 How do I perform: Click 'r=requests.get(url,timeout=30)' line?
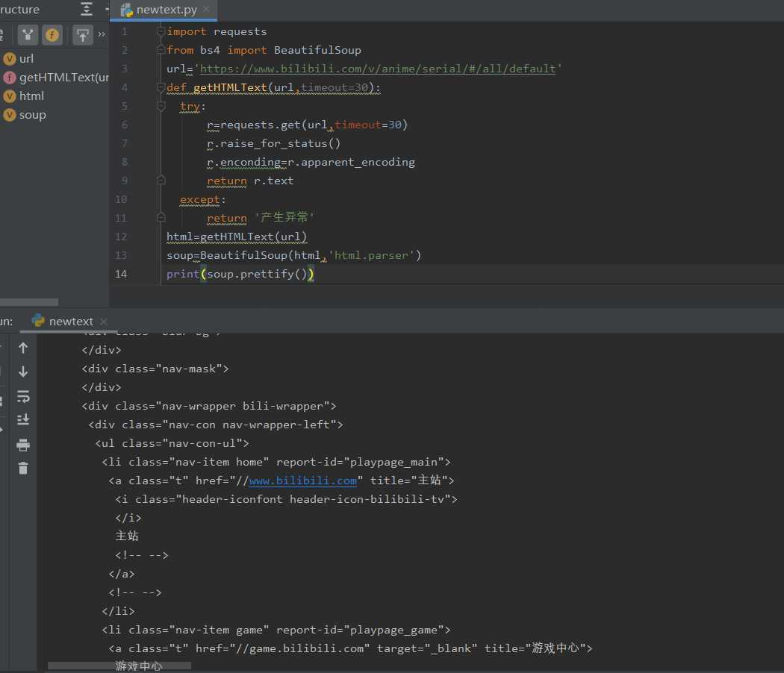pyautogui.click(x=307, y=125)
